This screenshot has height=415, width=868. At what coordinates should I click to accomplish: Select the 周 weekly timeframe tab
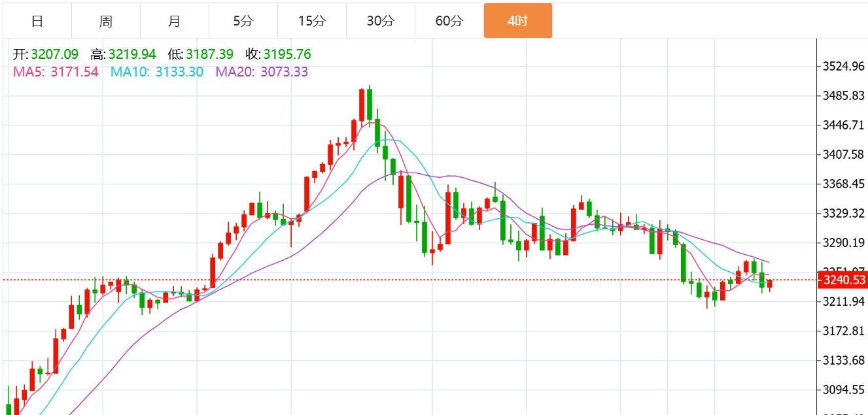coord(106,21)
